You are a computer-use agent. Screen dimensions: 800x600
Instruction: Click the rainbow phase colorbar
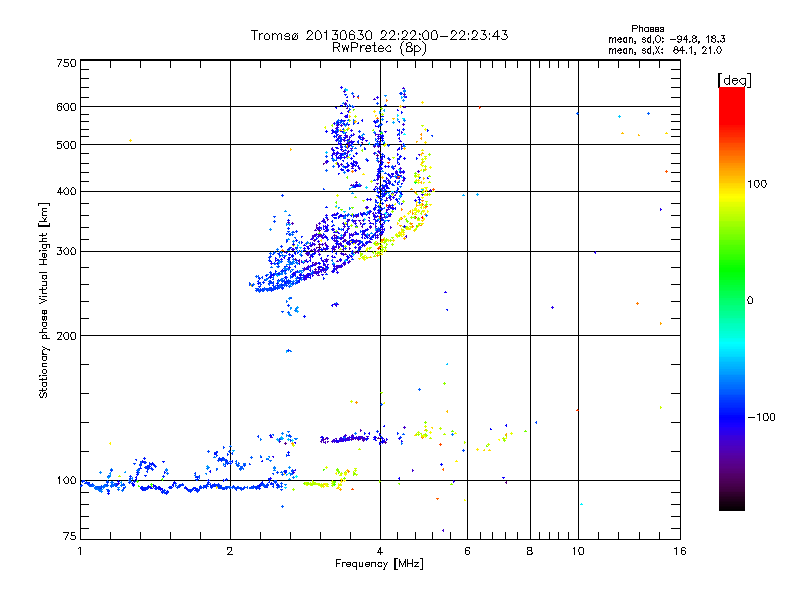(x=732, y=298)
